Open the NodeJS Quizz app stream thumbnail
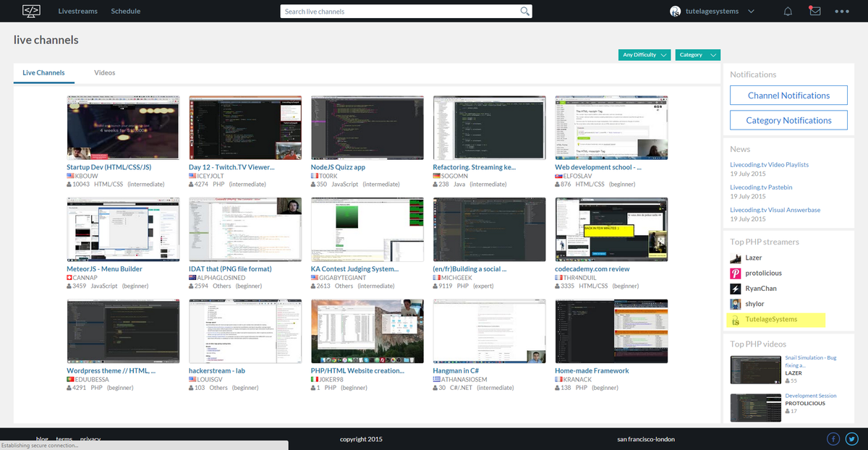 point(367,127)
